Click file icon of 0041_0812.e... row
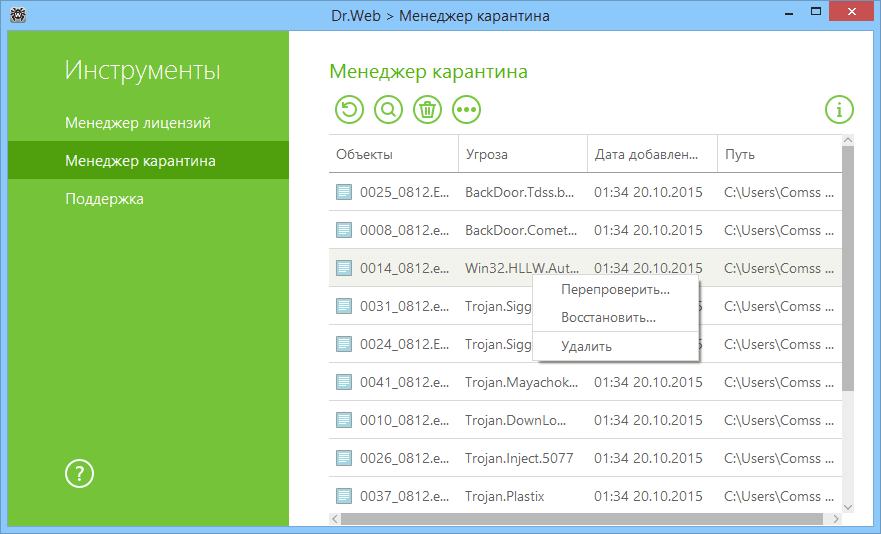This screenshot has width=881, height=534. coord(344,382)
